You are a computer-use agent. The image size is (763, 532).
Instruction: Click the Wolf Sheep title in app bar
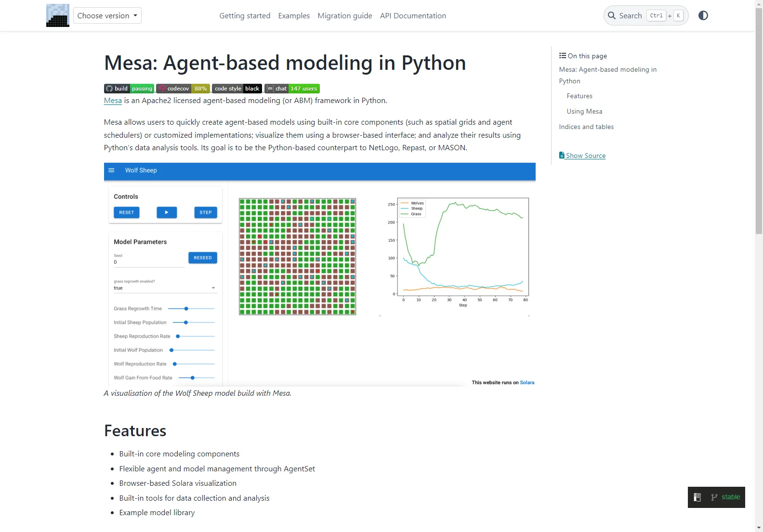pyautogui.click(x=141, y=170)
